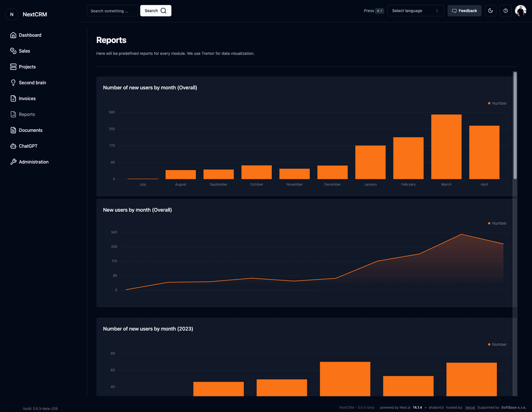Toggle dark mode with moon icon
This screenshot has height=412, width=532.
coord(490,11)
